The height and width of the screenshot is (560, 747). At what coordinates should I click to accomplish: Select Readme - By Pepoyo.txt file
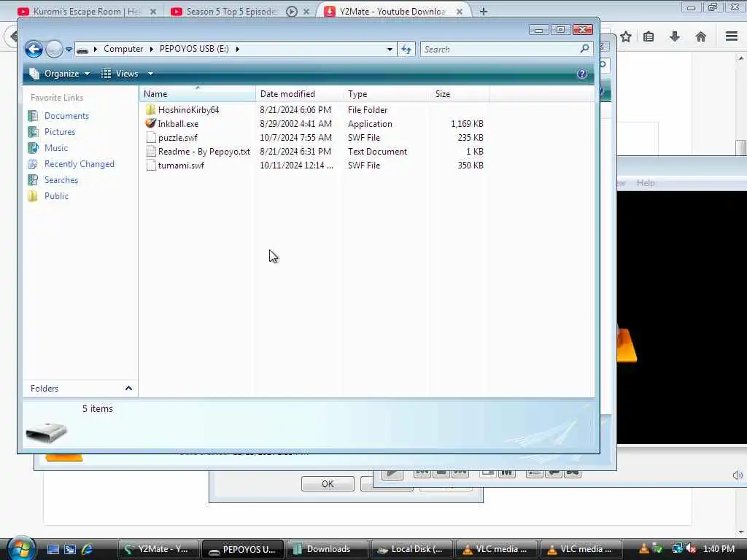[x=204, y=152]
